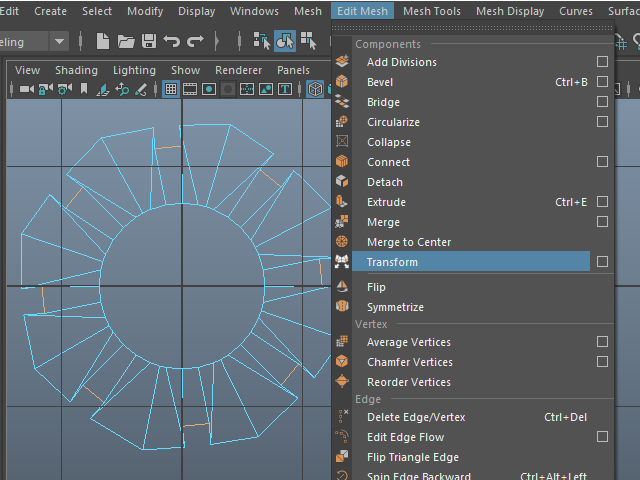Screen dimensions: 640x480
Task: Open the Bridge option box
Action: tap(602, 102)
